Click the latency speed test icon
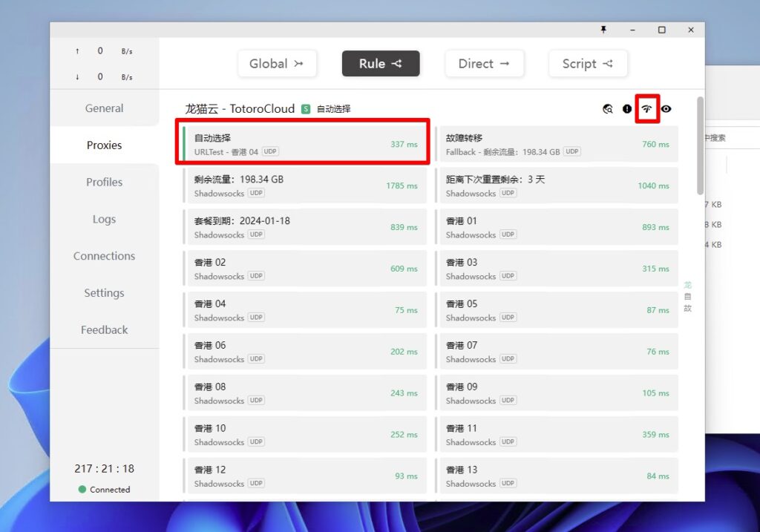The height and width of the screenshot is (532, 760). [647, 109]
